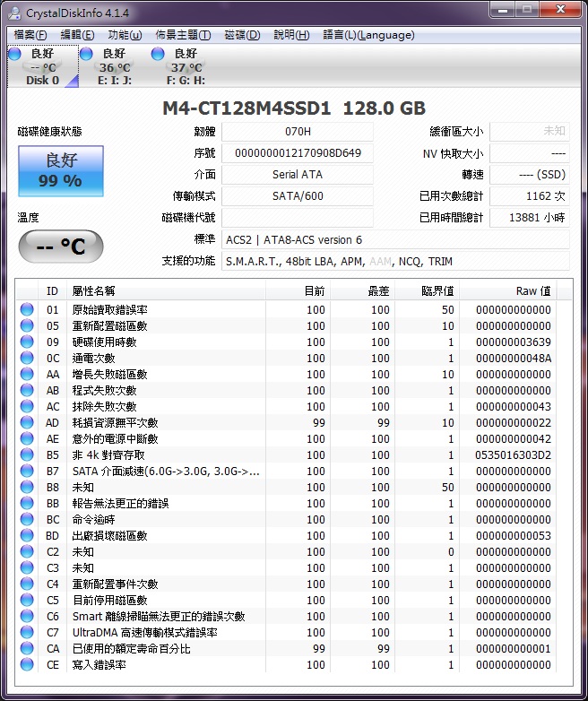Click raw value 00000000048A
The image size is (588, 701).
point(514,358)
